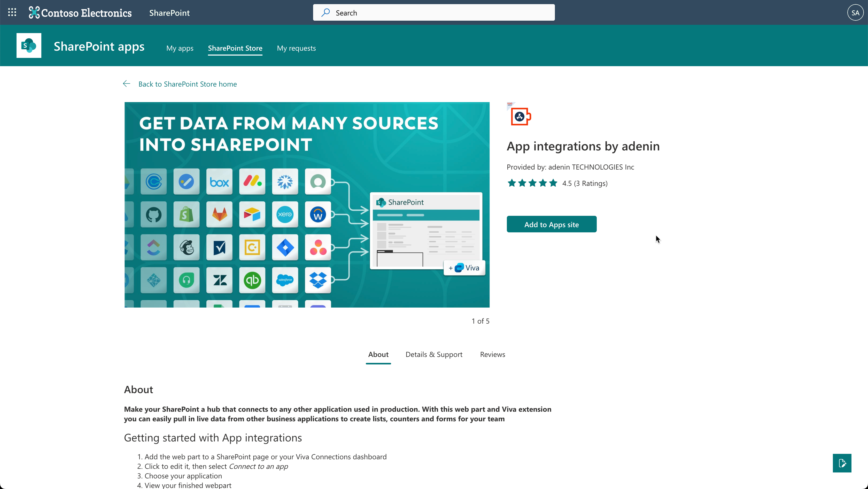The width and height of the screenshot is (868, 489).
Task: Click the app promo screenshot image
Action: (x=307, y=204)
